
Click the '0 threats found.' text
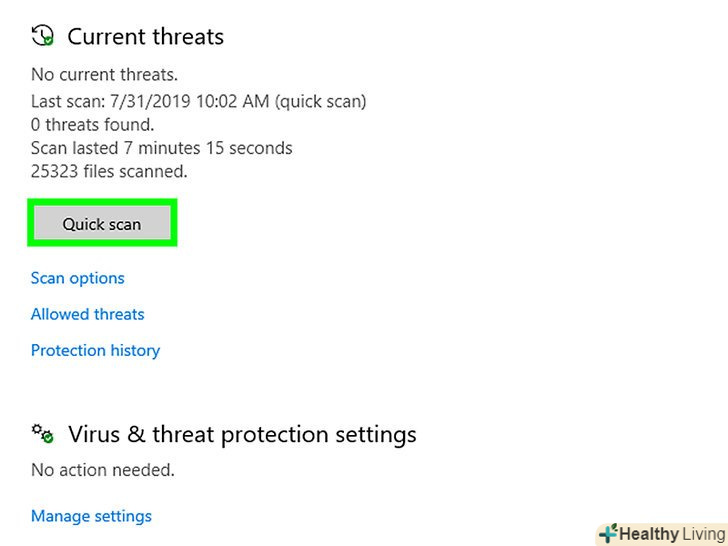(93, 125)
